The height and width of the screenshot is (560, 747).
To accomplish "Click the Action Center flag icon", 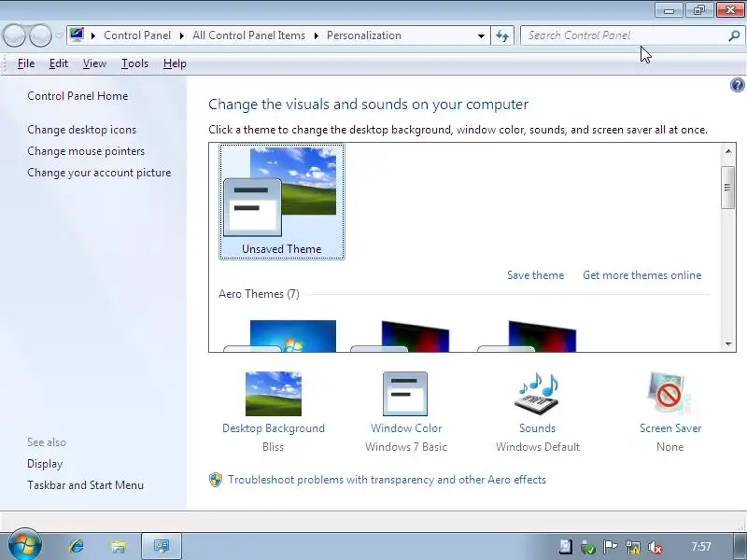I will point(611,547).
